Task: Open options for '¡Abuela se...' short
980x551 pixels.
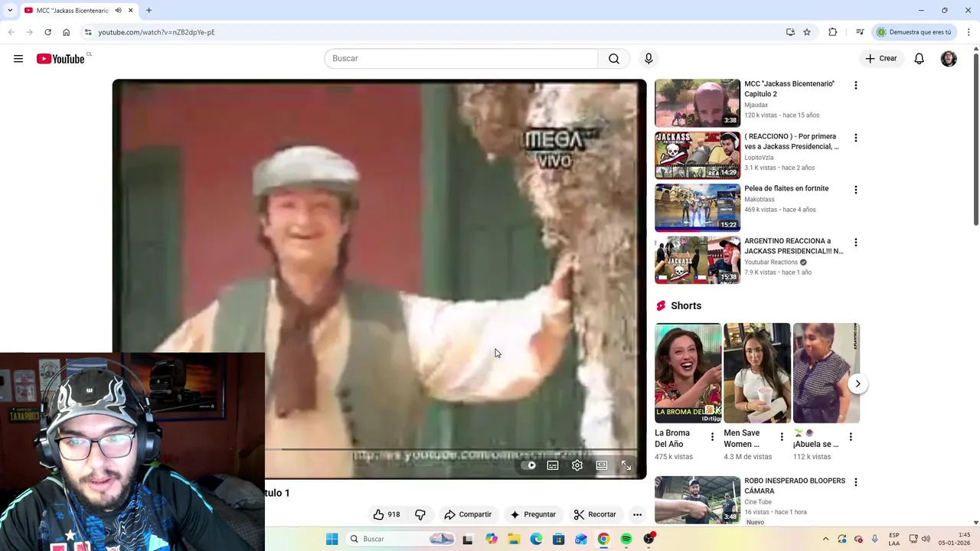Action: click(851, 437)
